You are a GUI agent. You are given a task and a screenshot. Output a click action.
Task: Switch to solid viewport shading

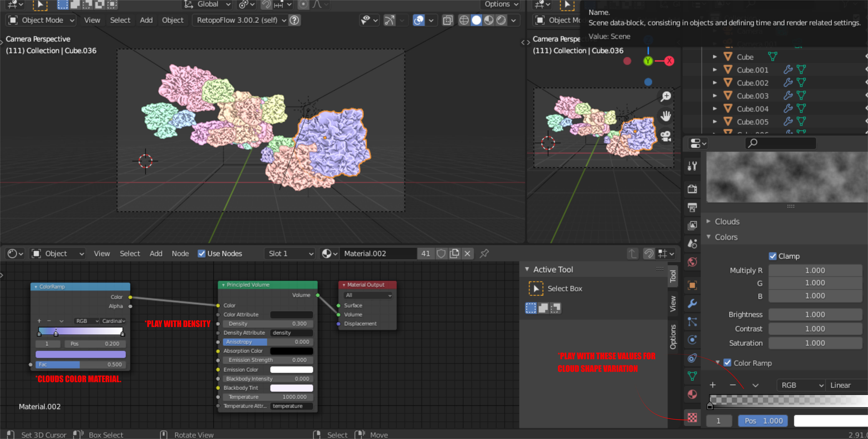[x=476, y=20]
